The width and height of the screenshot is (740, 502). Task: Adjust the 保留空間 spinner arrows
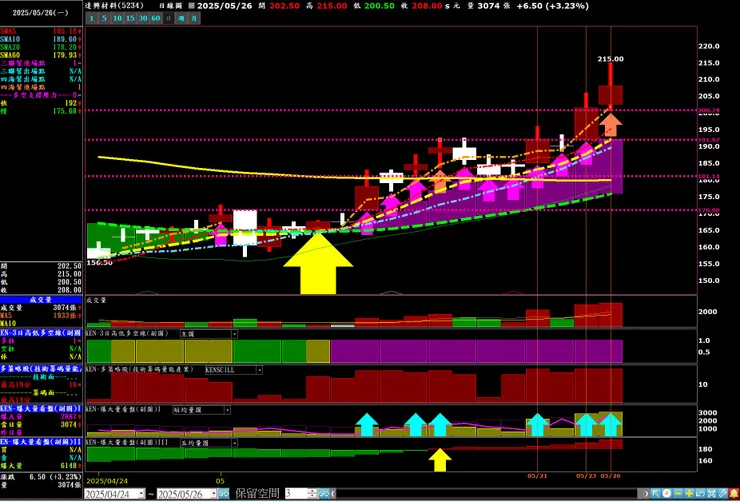pos(312,494)
